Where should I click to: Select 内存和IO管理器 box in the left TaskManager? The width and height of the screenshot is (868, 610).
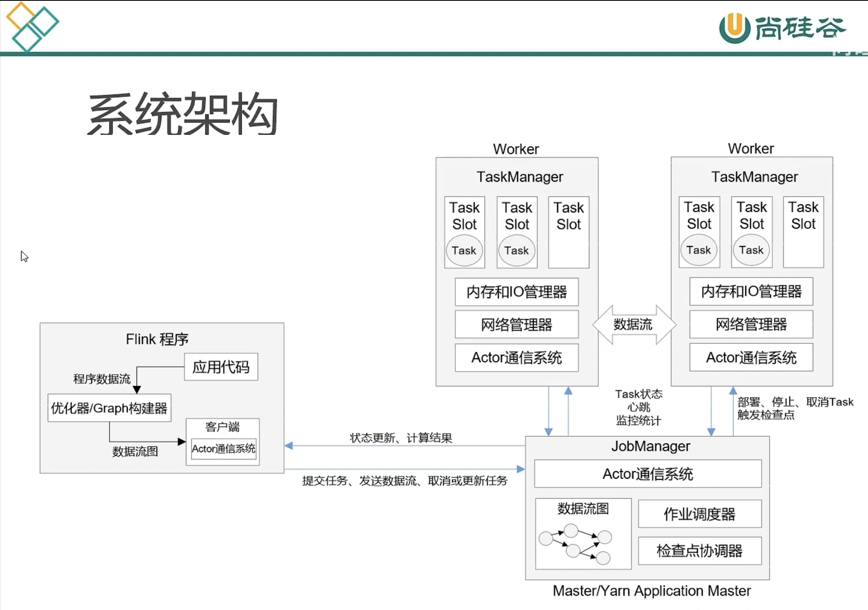coord(516,292)
